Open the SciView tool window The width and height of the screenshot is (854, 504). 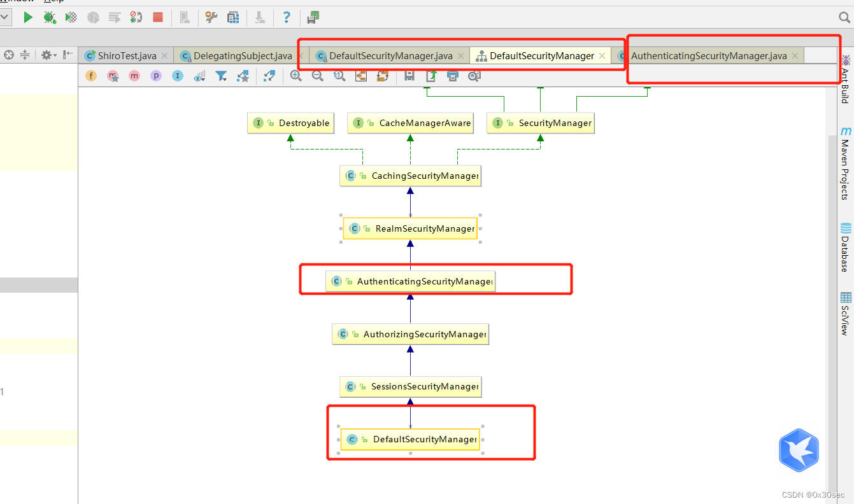tap(846, 314)
